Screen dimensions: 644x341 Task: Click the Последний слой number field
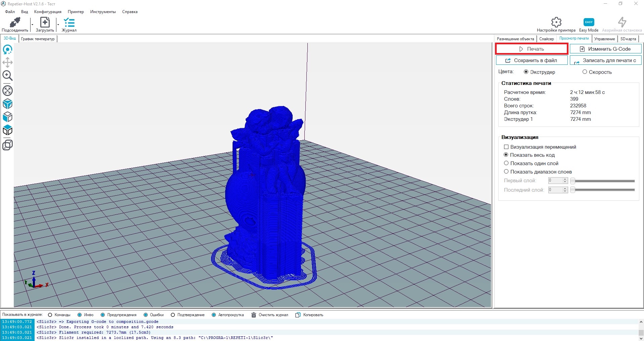[555, 190]
